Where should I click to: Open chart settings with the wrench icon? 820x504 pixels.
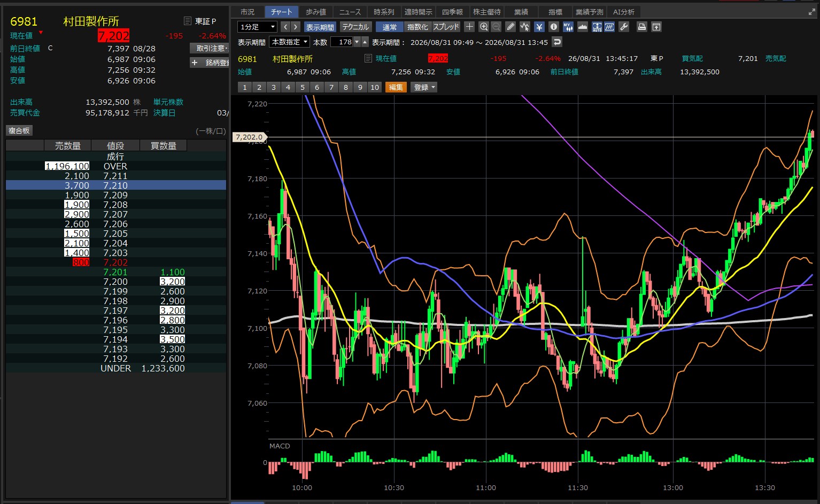(x=624, y=27)
